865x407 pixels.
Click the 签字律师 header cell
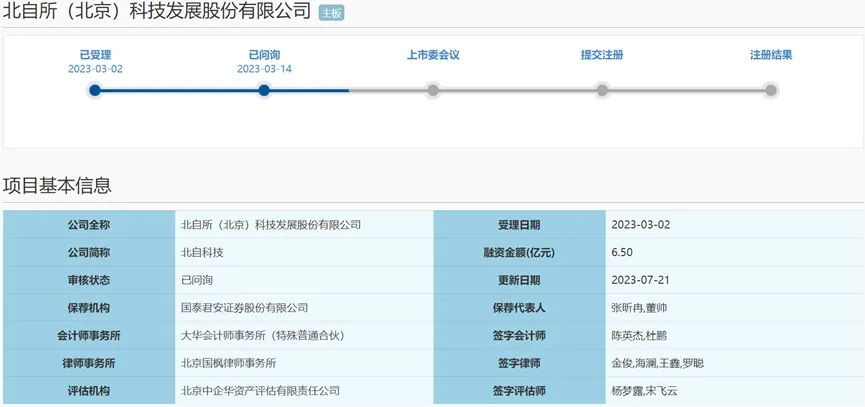[519, 363]
